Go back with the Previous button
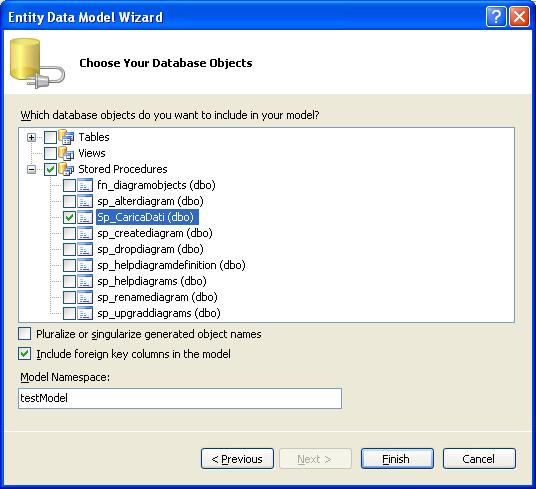The width and height of the screenshot is (536, 489). click(237, 459)
